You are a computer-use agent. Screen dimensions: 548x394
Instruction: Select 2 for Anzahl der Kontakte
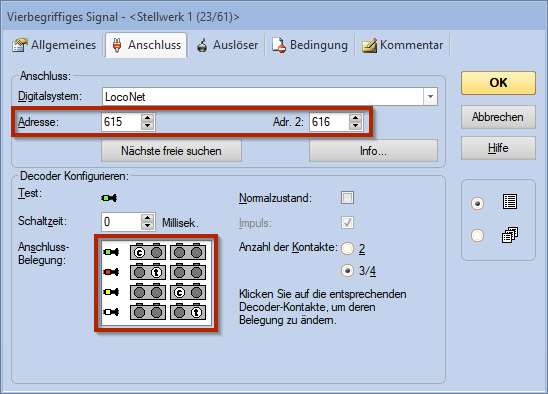point(347,249)
